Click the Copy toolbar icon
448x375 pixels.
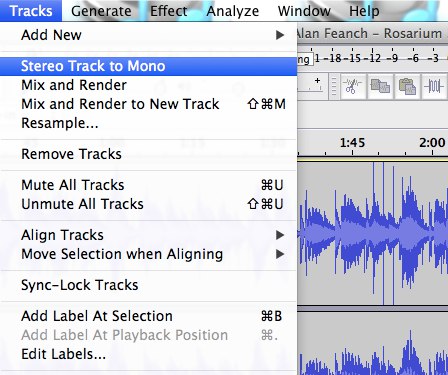380,86
